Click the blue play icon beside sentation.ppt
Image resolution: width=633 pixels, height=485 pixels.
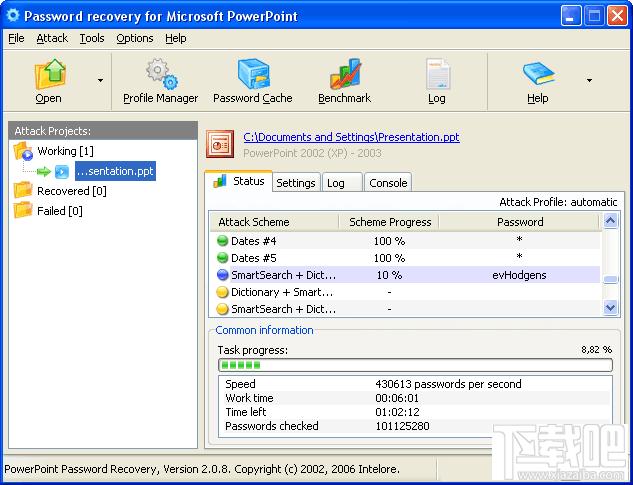click(x=62, y=172)
